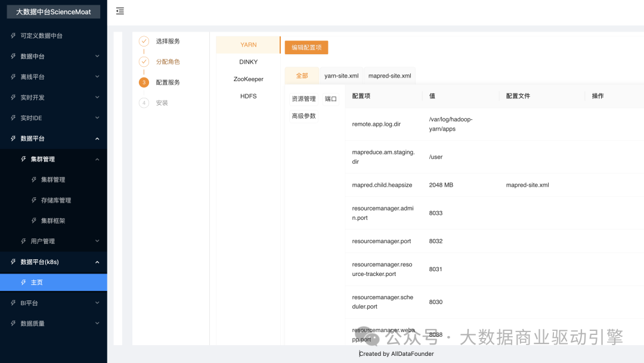
Task: Expand the 数据中台 submenu arrow
Action: 97,57
